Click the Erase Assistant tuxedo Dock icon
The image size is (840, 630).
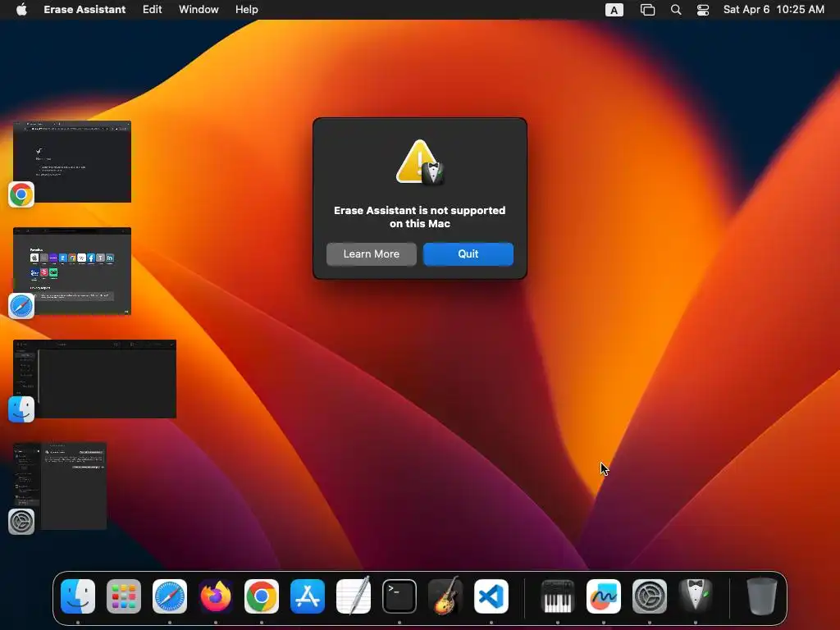point(696,596)
